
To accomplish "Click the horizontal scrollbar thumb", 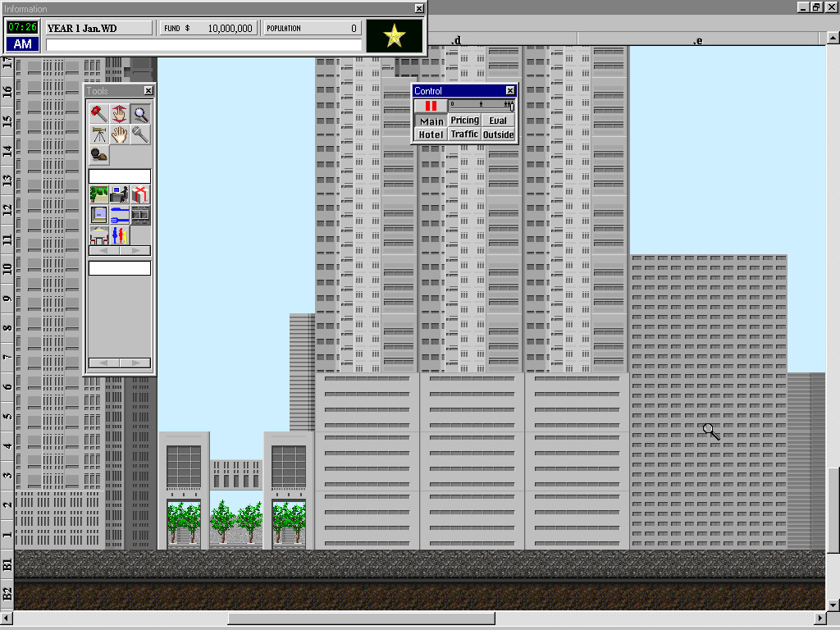I will pos(361,619).
